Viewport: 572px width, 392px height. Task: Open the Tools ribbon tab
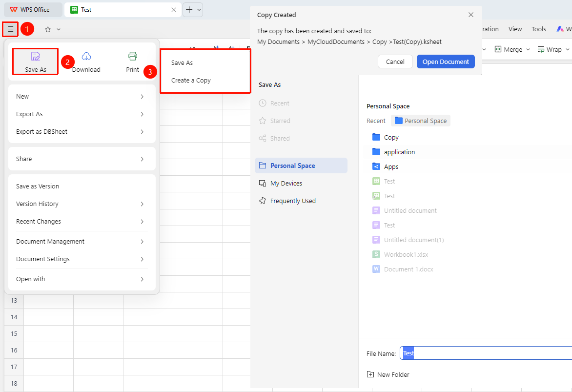(x=538, y=29)
